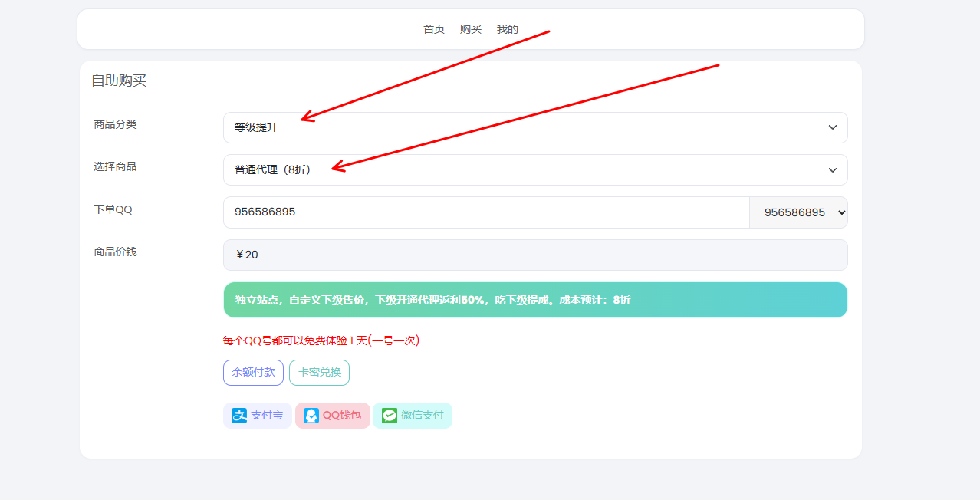Choose the 卡密兑换 redemption option
This screenshot has width=980, height=500.
coord(319,373)
